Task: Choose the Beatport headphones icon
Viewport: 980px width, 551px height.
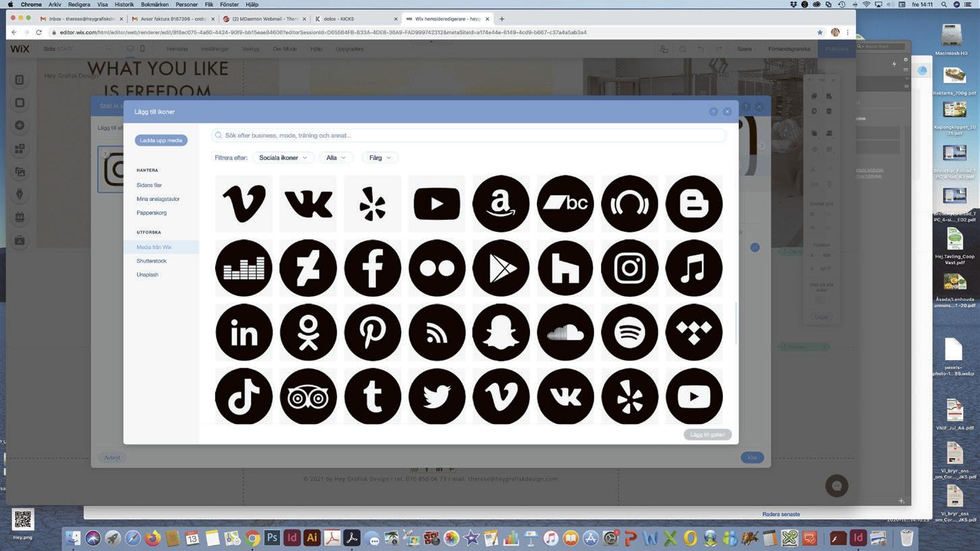Action: pyautogui.click(x=630, y=204)
